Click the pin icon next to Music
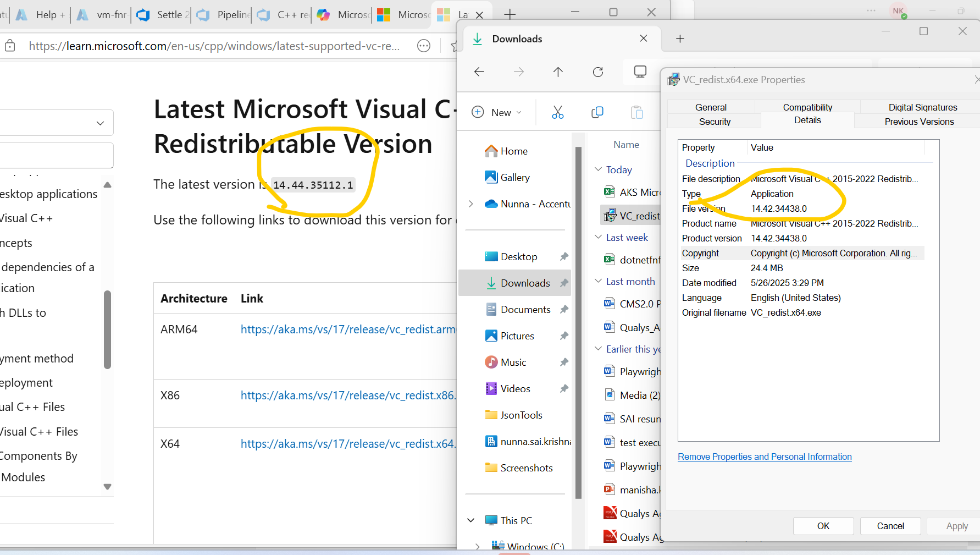Screen dimensions: 980x555 pyautogui.click(x=564, y=362)
